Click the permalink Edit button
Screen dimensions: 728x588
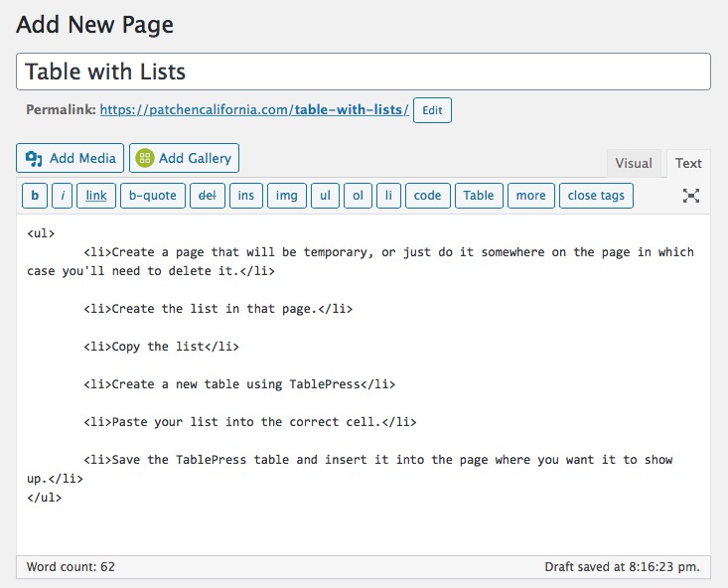(432, 110)
